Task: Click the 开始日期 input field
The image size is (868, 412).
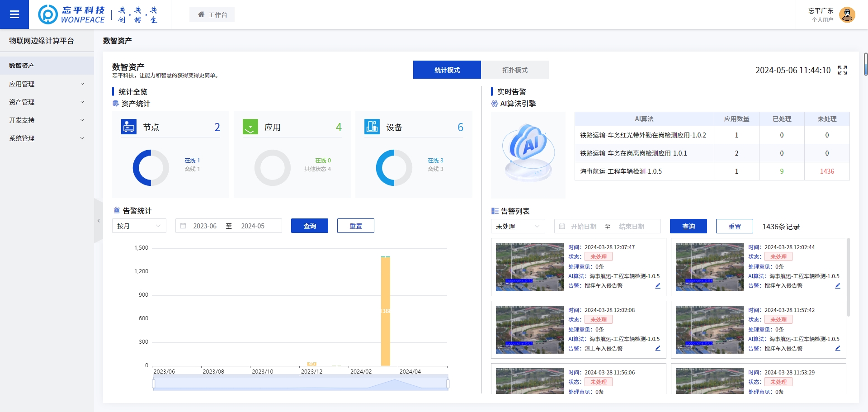Action: tap(584, 226)
